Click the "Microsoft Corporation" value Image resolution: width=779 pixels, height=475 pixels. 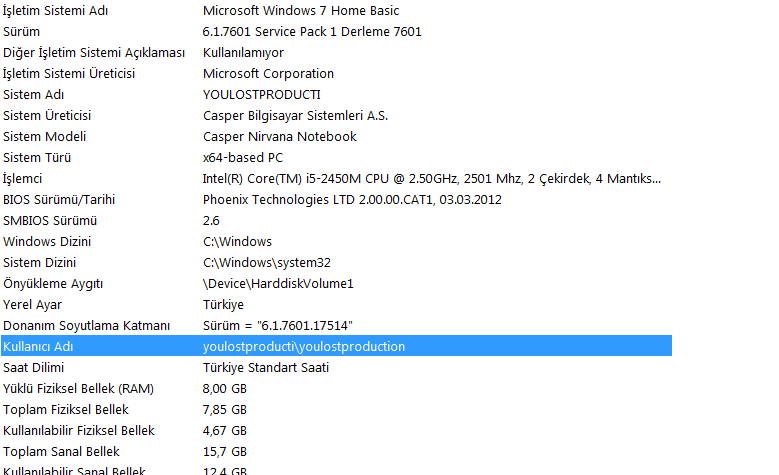pos(268,74)
